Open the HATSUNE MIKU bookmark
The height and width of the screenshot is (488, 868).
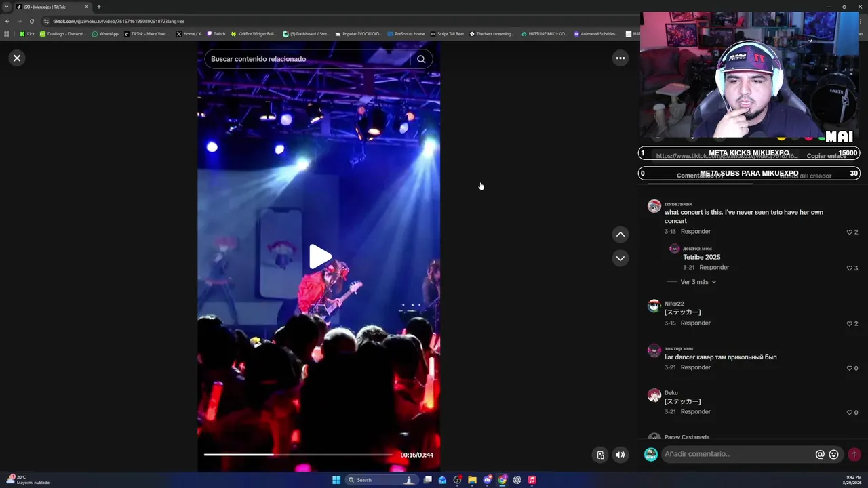coord(545,34)
